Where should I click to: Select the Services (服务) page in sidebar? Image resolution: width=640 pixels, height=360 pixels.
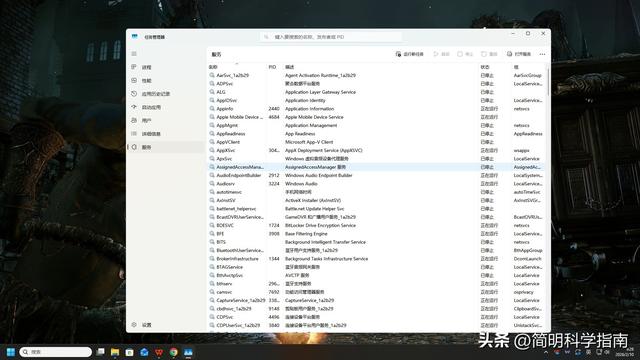[x=166, y=147]
